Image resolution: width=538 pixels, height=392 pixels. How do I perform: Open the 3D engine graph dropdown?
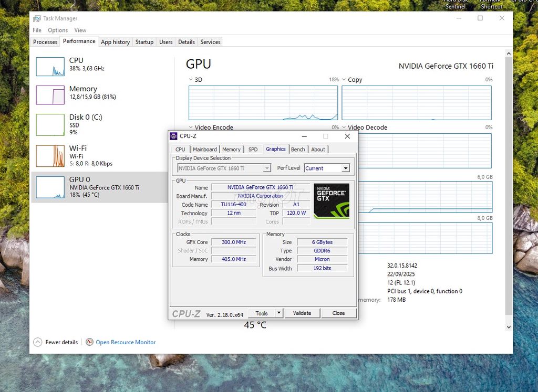tap(191, 79)
